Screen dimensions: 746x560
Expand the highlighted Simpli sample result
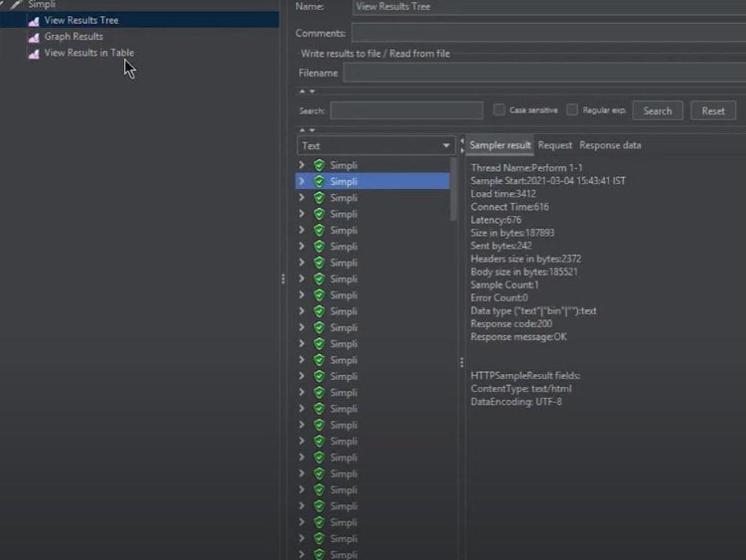click(x=302, y=182)
